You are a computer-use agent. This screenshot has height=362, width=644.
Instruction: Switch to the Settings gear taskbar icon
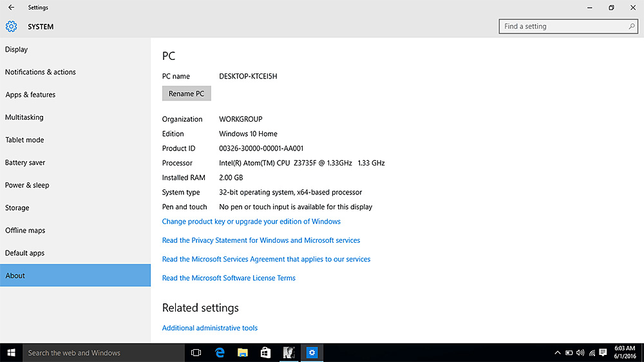(312, 353)
